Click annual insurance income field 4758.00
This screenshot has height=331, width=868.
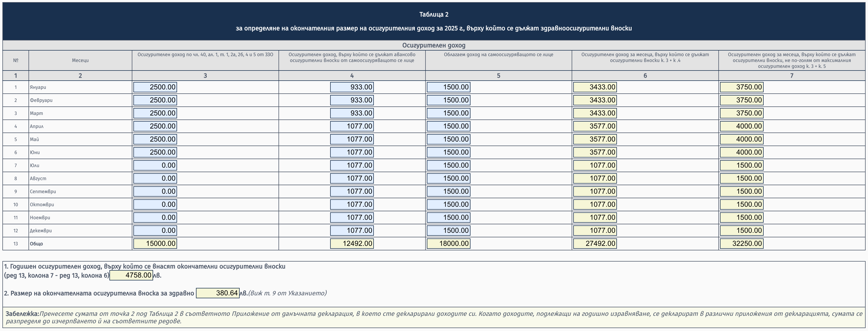tap(132, 275)
